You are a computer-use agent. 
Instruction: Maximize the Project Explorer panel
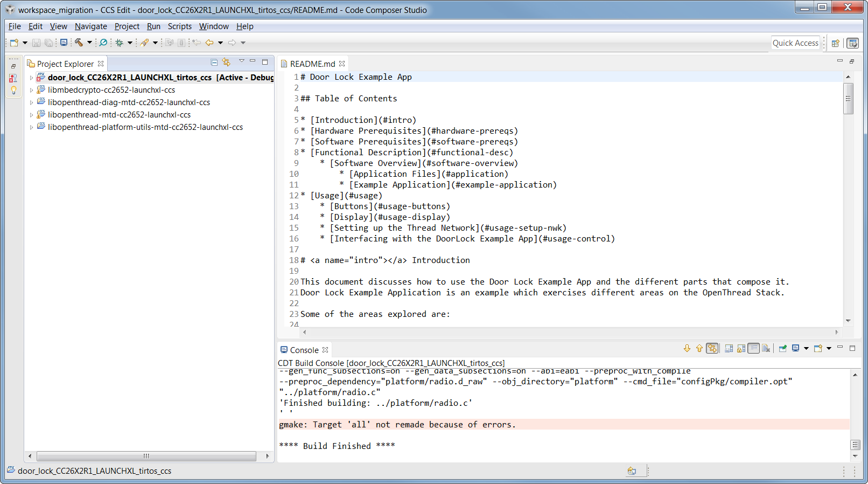pos(265,62)
